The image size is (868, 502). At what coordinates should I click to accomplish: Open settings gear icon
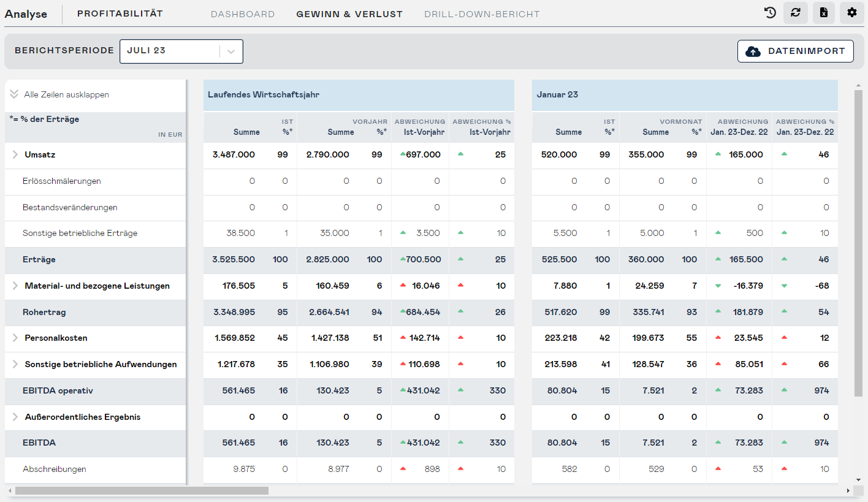click(852, 12)
